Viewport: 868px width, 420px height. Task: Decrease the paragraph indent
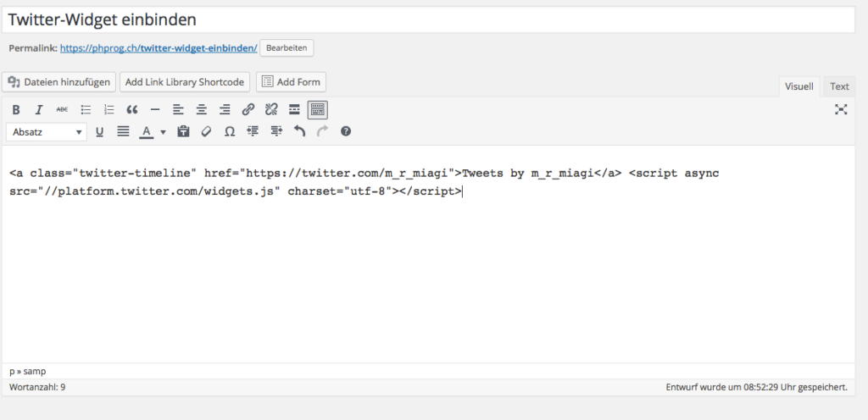pos(253,131)
